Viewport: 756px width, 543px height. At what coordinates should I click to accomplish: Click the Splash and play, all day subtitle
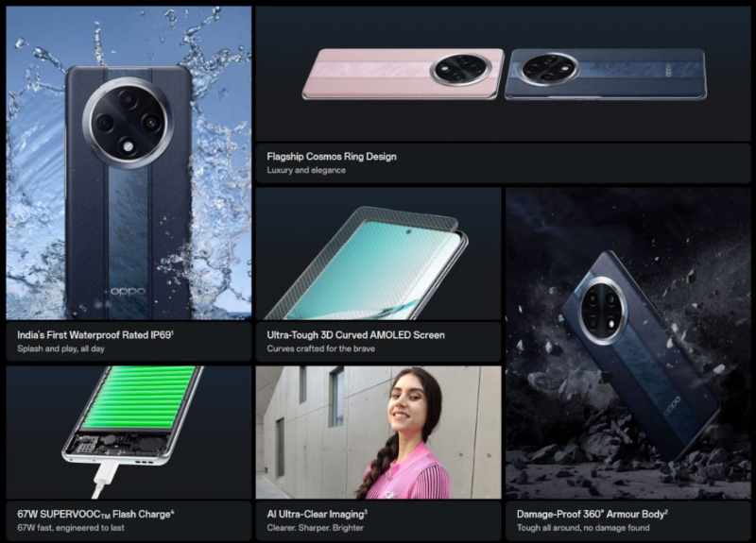point(60,348)
